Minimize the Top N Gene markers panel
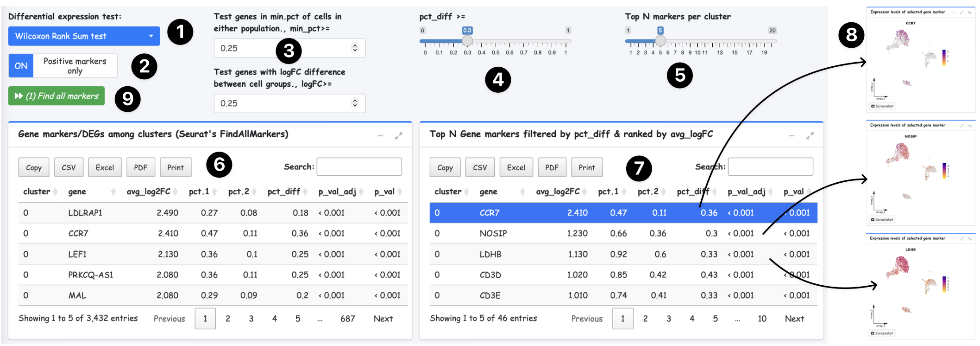The width and height of the screenshot is (980, 346). tap(792, 136)
